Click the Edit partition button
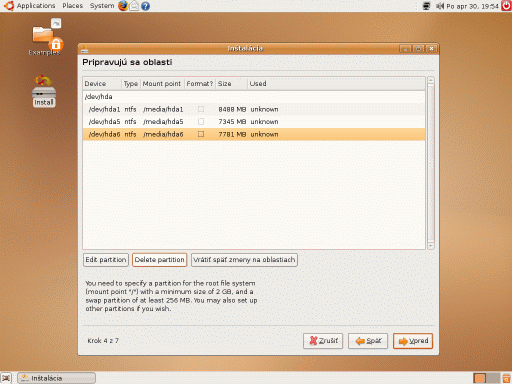Viewport: 512px width, 384px height. point(106,260)
